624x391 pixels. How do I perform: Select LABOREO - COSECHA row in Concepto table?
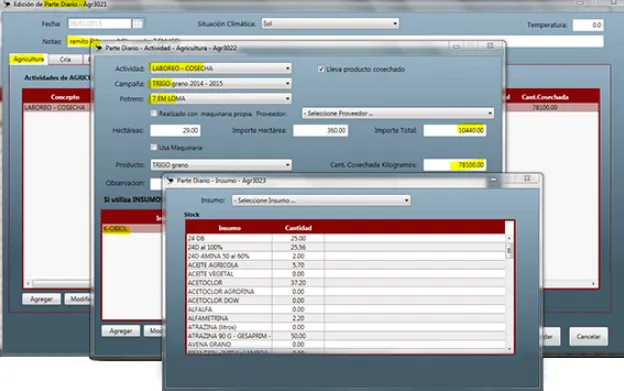tap(57, 107)
